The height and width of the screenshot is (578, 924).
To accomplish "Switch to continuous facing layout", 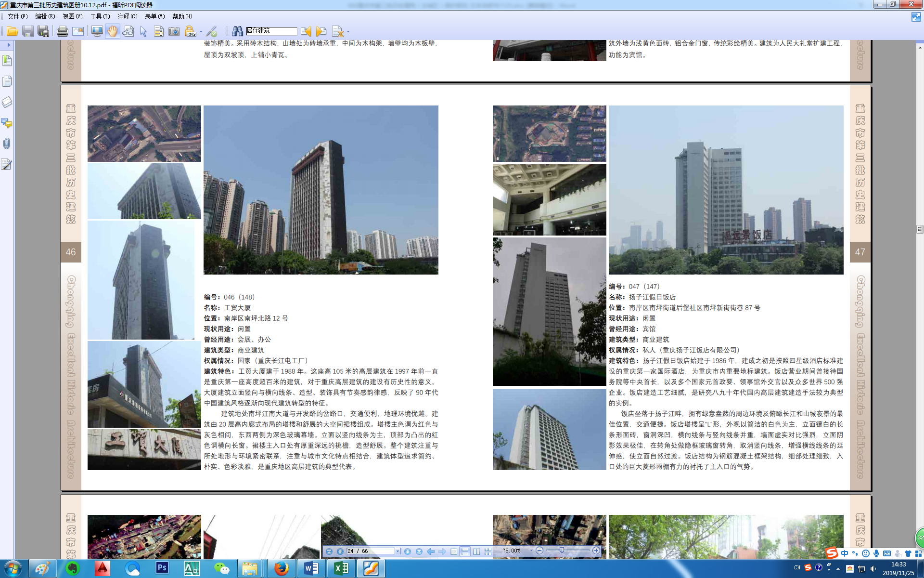I will point(488,551).
